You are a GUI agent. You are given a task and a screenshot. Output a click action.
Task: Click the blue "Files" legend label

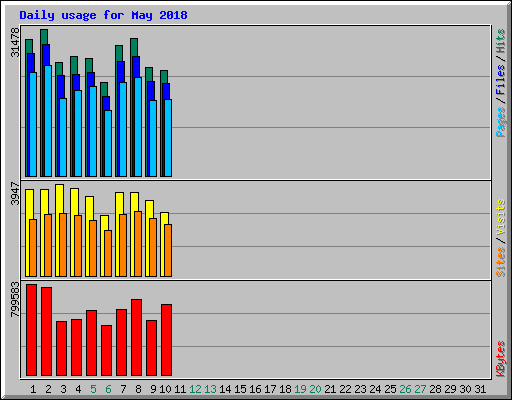pos(500,80)
